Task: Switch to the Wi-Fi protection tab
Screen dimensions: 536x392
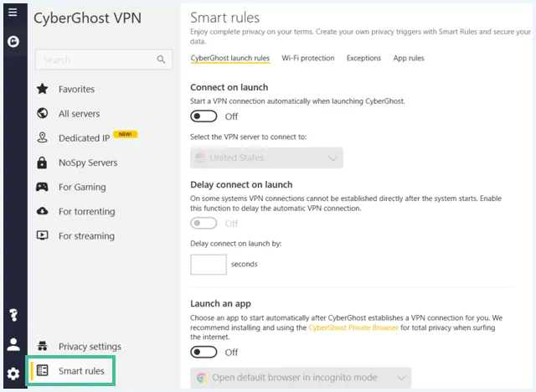Action: tap(308, 58)
